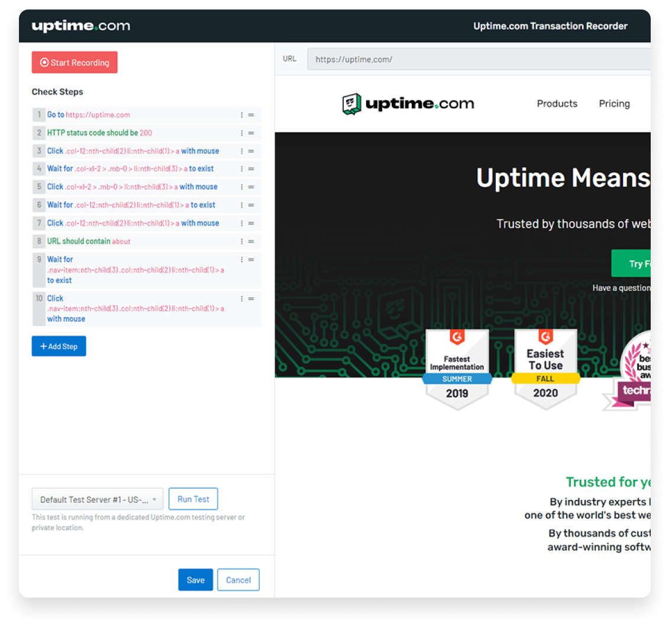The width and height of the screenshot is (672, 626).
Task: Open the kebab menu for step 1
Action: click(242, 115)
